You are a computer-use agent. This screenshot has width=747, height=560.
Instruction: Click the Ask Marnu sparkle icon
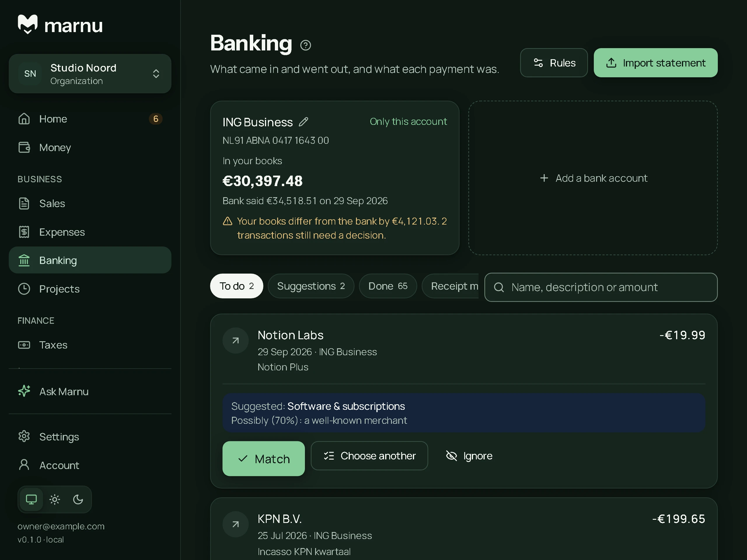tap(24, 391)
